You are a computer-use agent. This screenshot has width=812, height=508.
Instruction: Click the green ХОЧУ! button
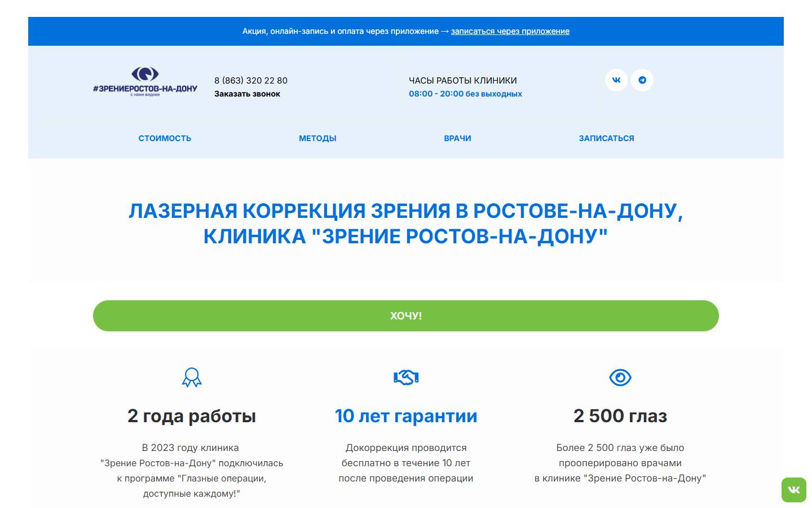tap(406, 316)
